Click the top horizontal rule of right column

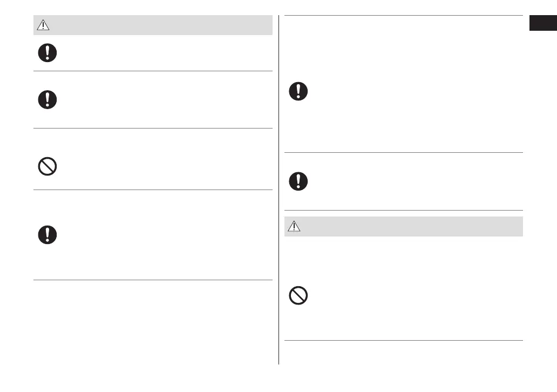404,16
